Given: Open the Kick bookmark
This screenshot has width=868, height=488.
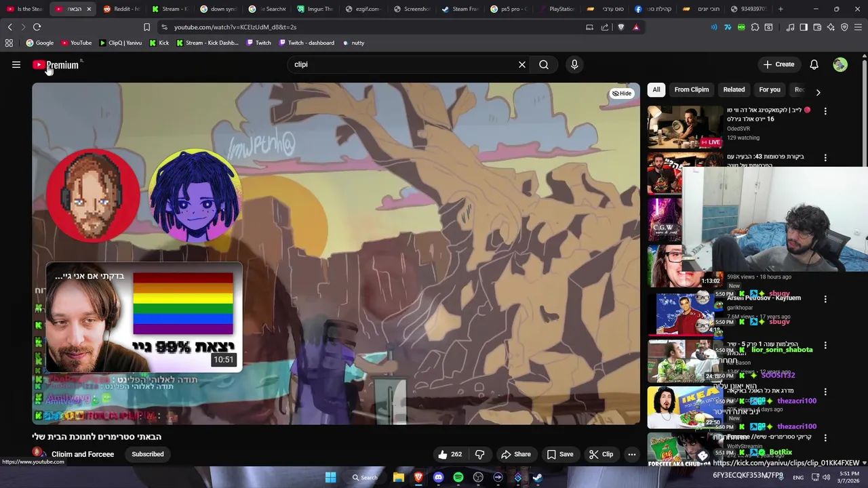Looking at the screenshot, I should (x=159, y=43).
